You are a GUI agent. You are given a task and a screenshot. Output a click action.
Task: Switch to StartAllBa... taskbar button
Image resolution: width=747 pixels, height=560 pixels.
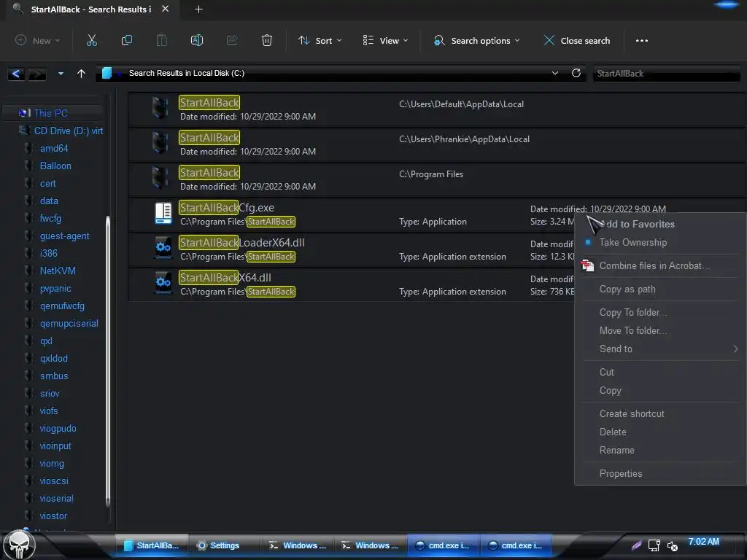coord(152,545)
